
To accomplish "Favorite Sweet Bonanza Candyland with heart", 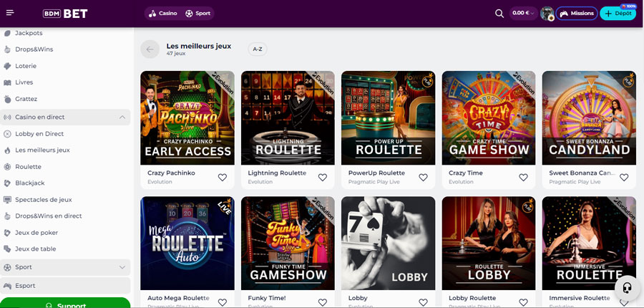I will (x=624, y=177).
